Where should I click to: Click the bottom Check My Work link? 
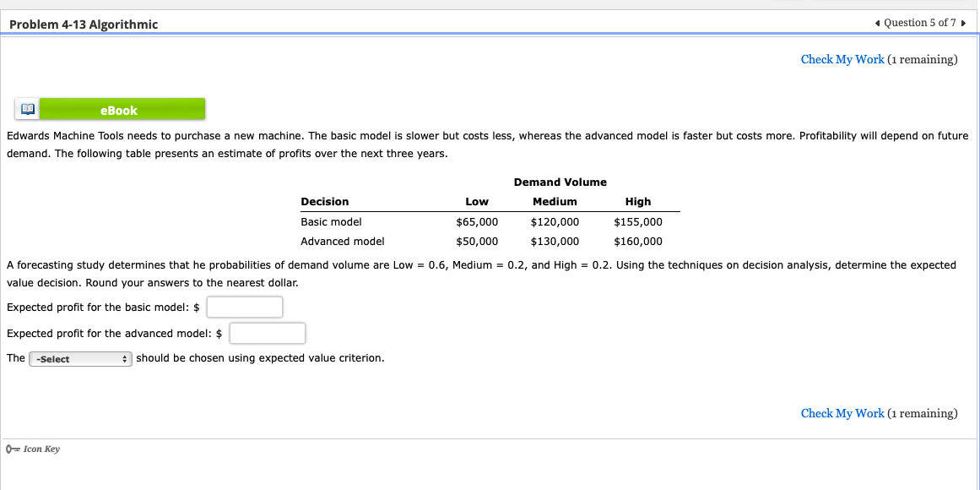842,413
